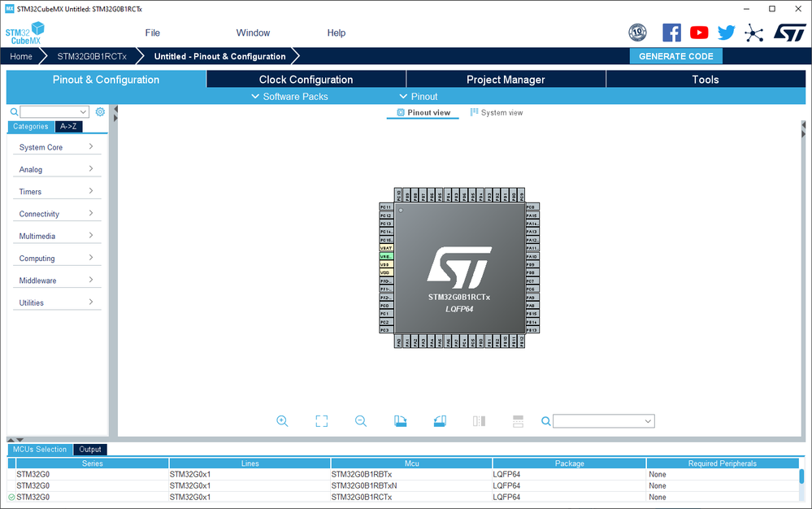The image size is (812, 509).
Task: Click the STM32G0B1RCTx breadcrumb
Action: click(92, 56)
